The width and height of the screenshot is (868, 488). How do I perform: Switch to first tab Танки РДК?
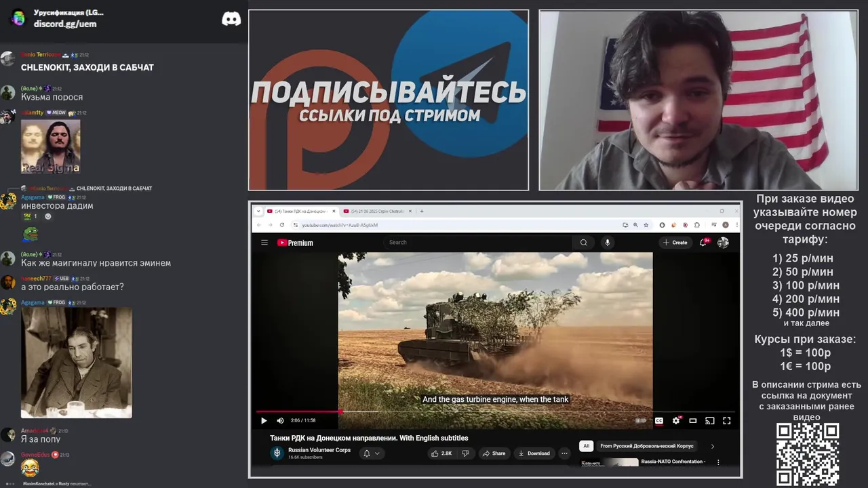297,211
